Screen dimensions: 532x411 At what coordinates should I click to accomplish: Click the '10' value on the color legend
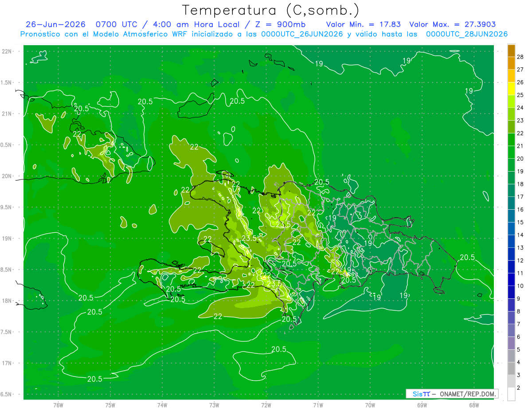(x=520, y=286)
